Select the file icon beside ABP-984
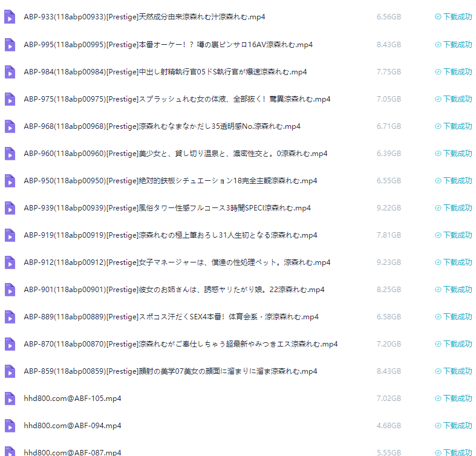Viewport: 476px width, 456px height. pos(10,72)
